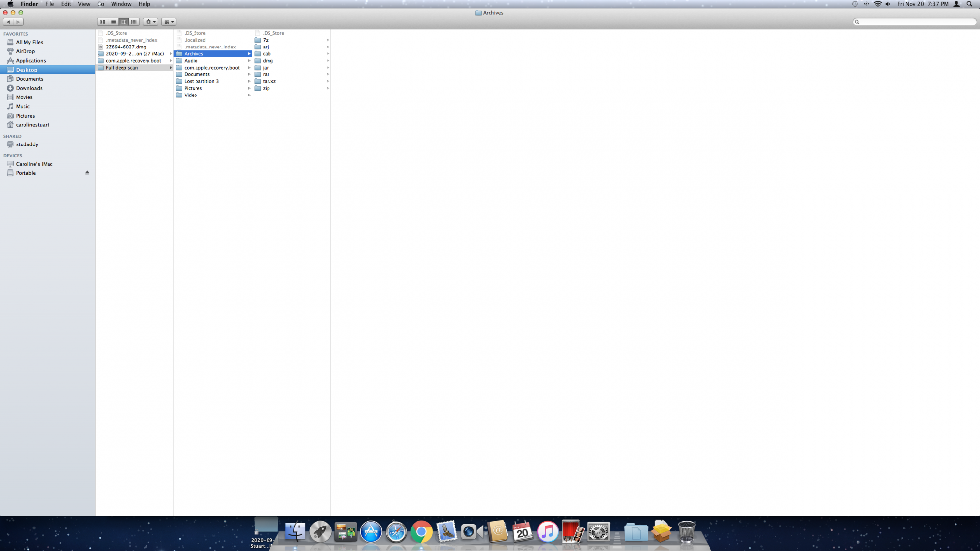The image size is (980, 551).
Task: Open the Window menu
Action: click(x=121, y=4)
